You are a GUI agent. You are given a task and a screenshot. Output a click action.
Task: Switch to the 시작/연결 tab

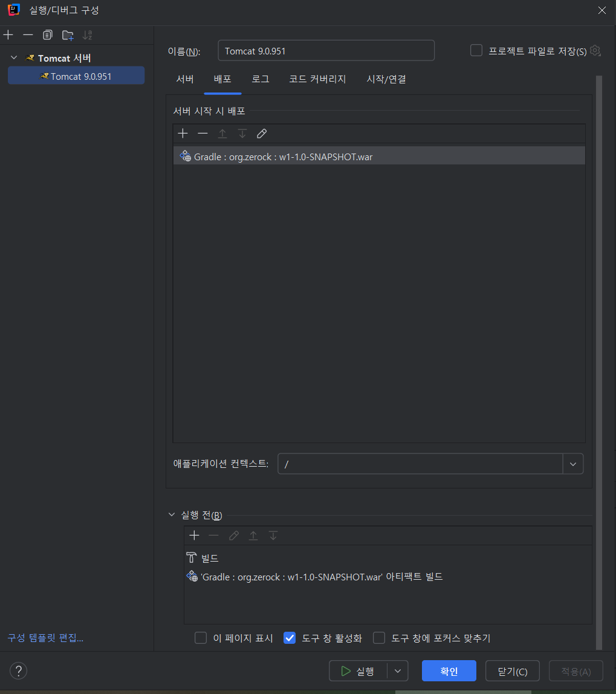(x=386, y=79)
